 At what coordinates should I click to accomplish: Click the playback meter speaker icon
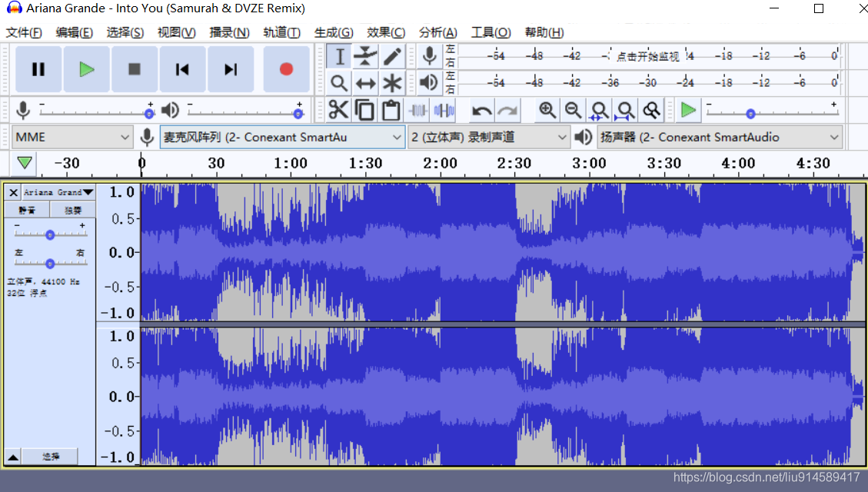(x=429, y=82)
